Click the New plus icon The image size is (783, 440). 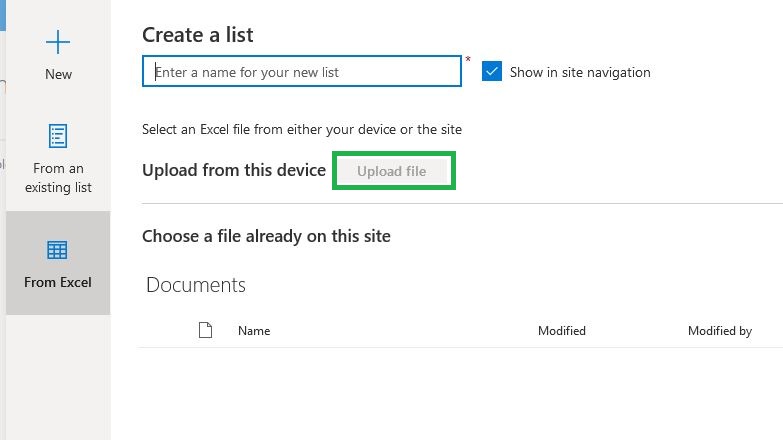pyautogui.click(x=58, y=42)
